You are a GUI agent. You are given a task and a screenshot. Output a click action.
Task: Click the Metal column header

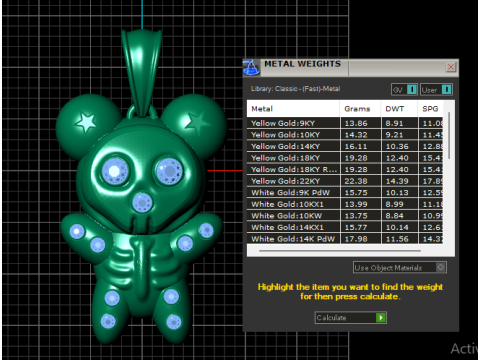(293, 109)
